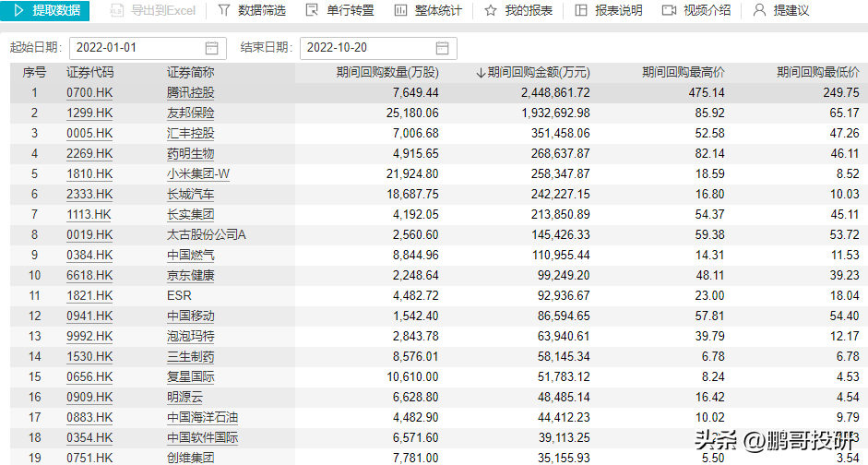Sort by 序号 column header
The image size is (868, 465).
(x=34, y=73)
